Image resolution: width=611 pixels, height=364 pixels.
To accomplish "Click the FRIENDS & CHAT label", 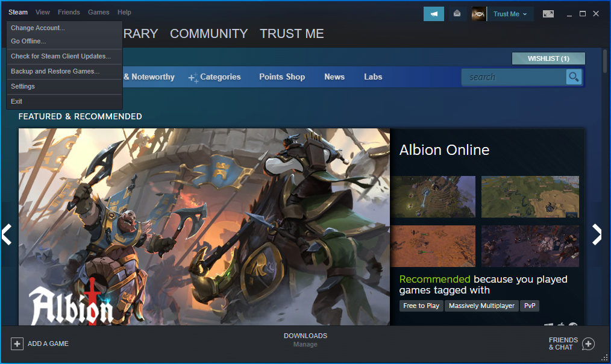I will (x=563, y=344).
